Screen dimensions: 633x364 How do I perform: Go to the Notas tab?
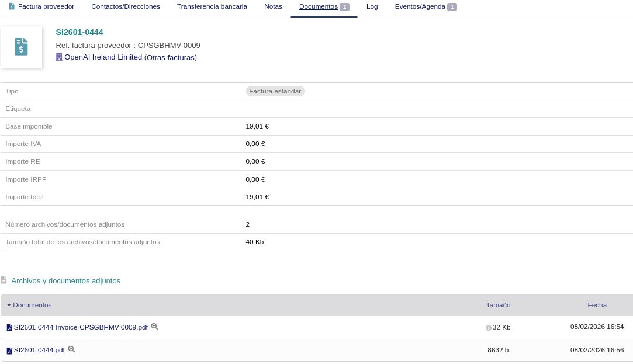273,6
